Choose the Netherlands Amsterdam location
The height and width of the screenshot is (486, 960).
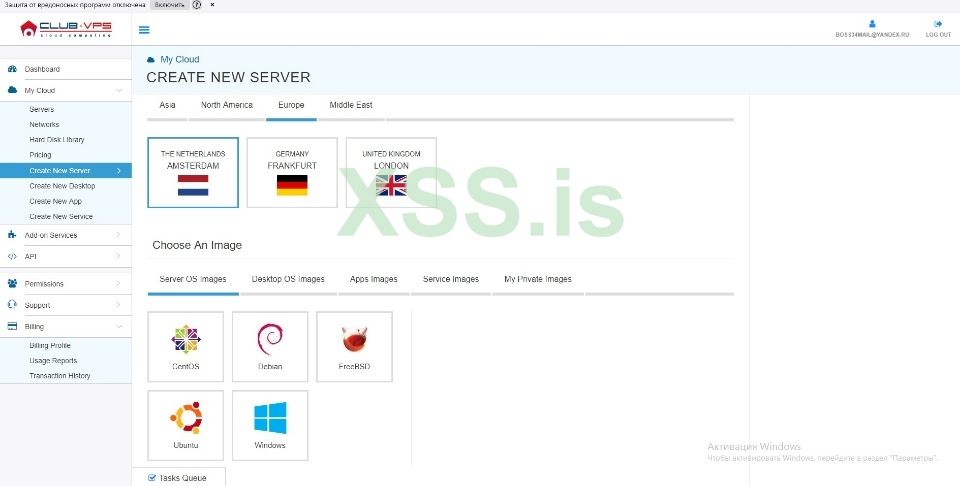coord(193,173)
